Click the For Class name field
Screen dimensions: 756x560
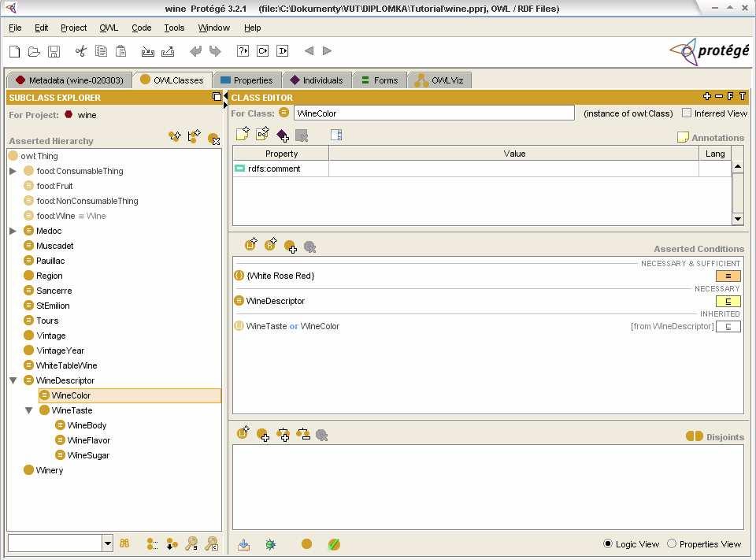tap(434, 113)
